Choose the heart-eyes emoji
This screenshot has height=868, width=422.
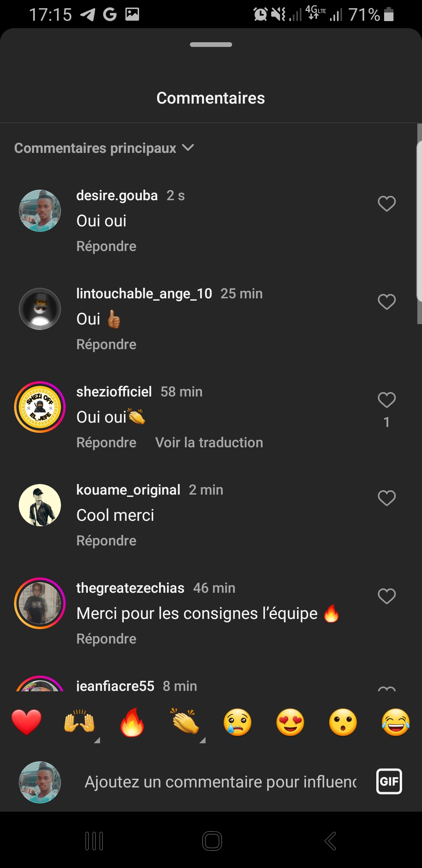click(290, 722)
